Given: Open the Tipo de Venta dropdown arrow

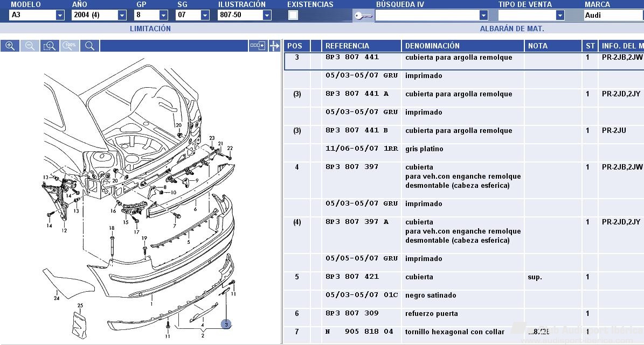Looking at the screenshot, I should (560, 15).
